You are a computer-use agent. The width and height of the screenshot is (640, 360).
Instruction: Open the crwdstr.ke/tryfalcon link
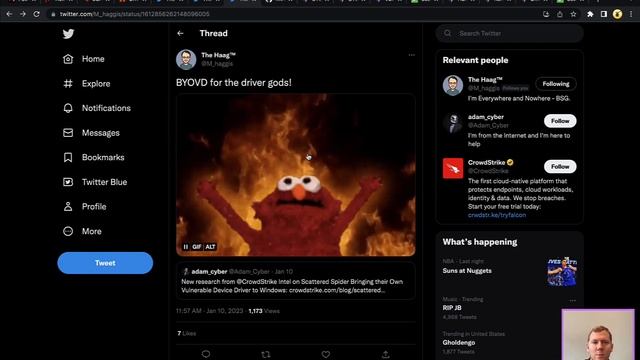coord(497,215)
